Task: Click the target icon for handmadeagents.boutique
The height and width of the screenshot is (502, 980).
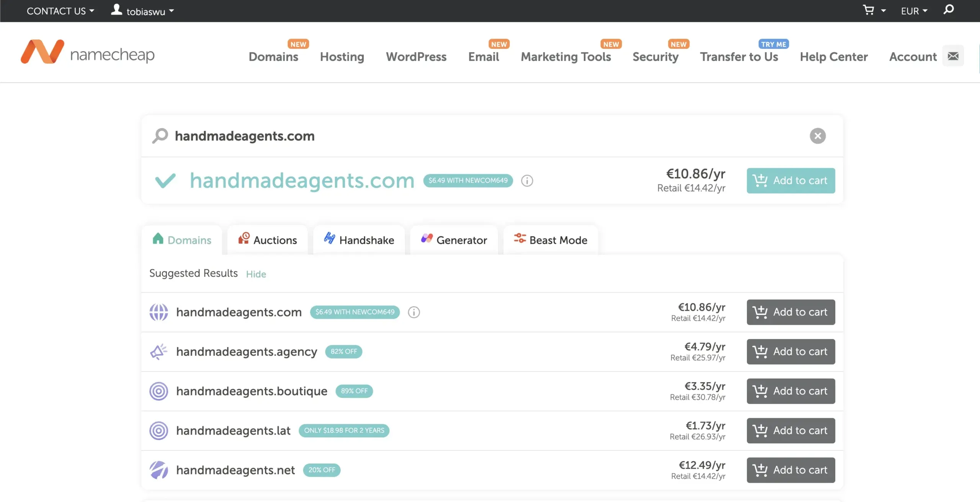Action: coord(158,391)
